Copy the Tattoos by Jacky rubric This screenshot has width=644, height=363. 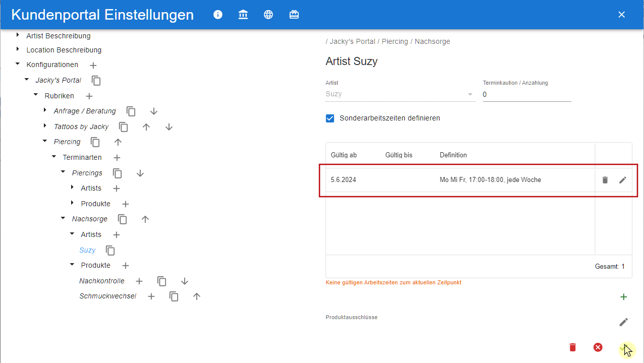point(124,127)
